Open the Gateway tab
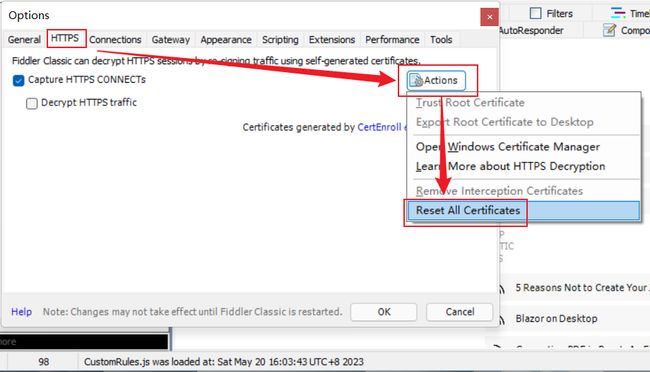This screenshot has height=372, width=650. (170, 40)
